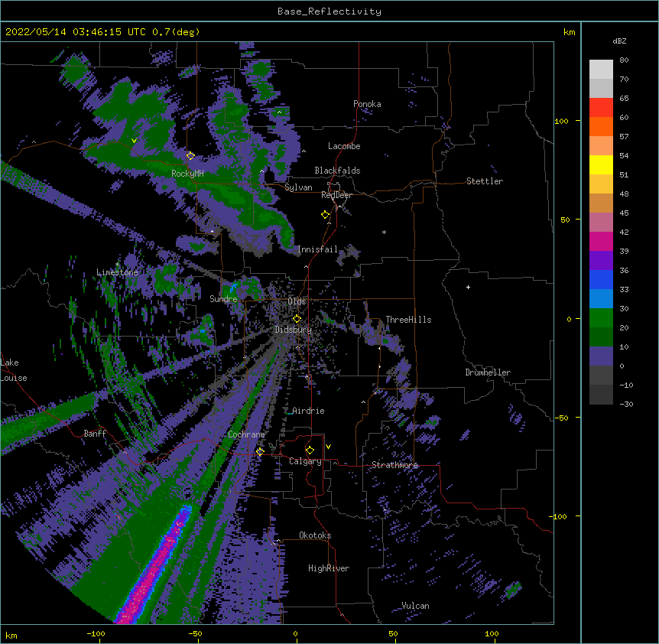Click the RockyMH label
The width and height of the screenshot is (659, 644).
click(x=187, y=173)
